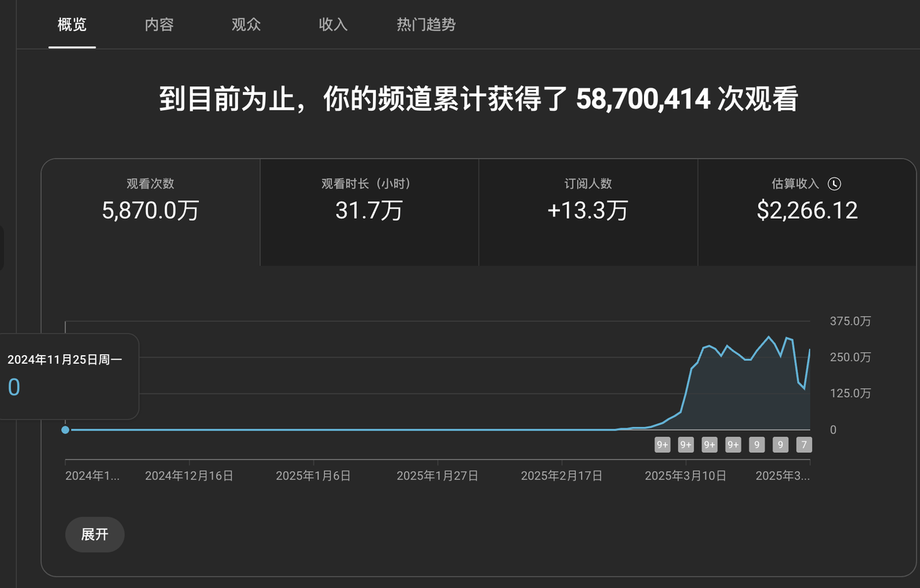Click the 2024年11月25日周一 tooltip date
This screenshot has height=588, width=920.
pos(65,359)
